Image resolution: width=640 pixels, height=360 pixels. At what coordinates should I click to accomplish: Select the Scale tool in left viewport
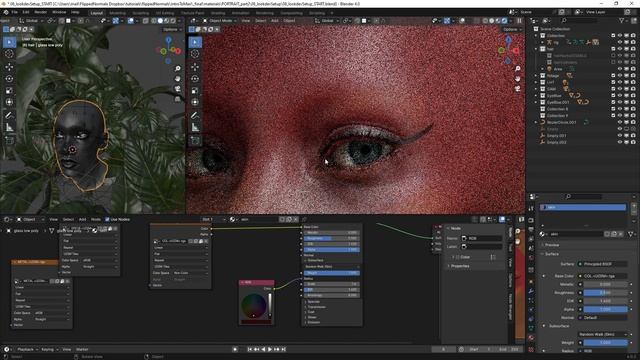coord(9,90)
